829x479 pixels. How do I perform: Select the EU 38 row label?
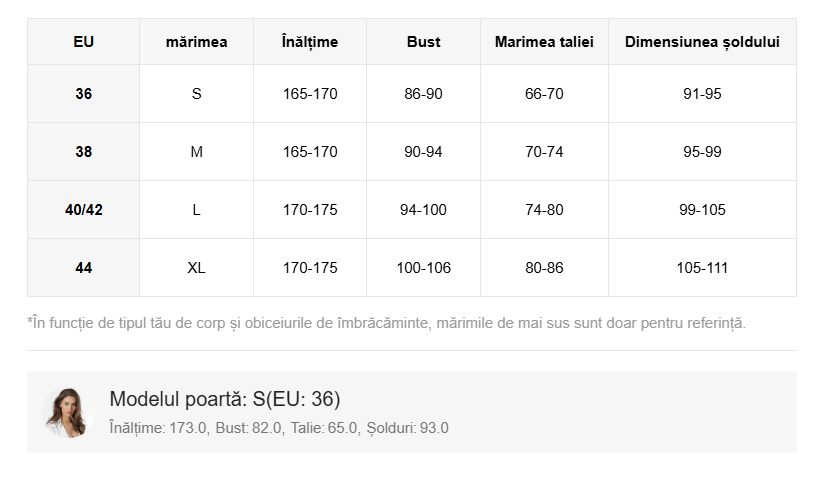(83, 152)
